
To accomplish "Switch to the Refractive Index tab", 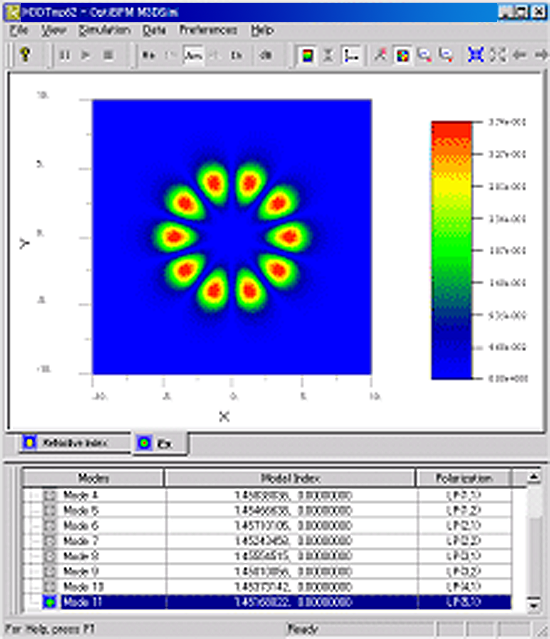I will [75, 443].
